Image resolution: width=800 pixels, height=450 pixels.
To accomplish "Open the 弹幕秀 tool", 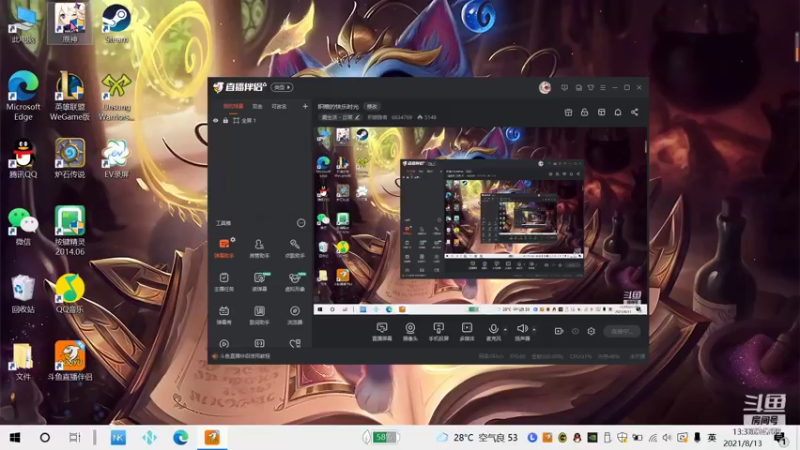I will 224,315.
